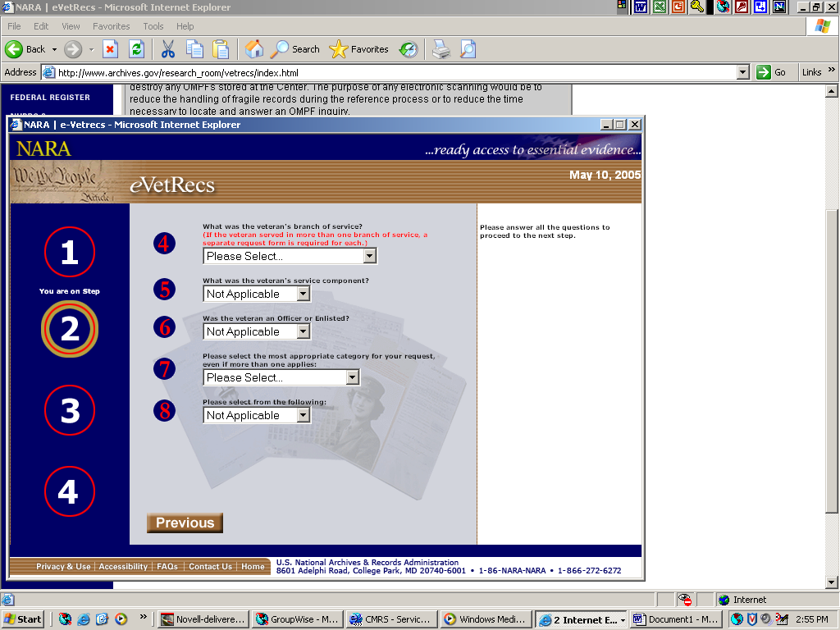
Task: Open the branch of service dropdown
Action: [290, 256]
